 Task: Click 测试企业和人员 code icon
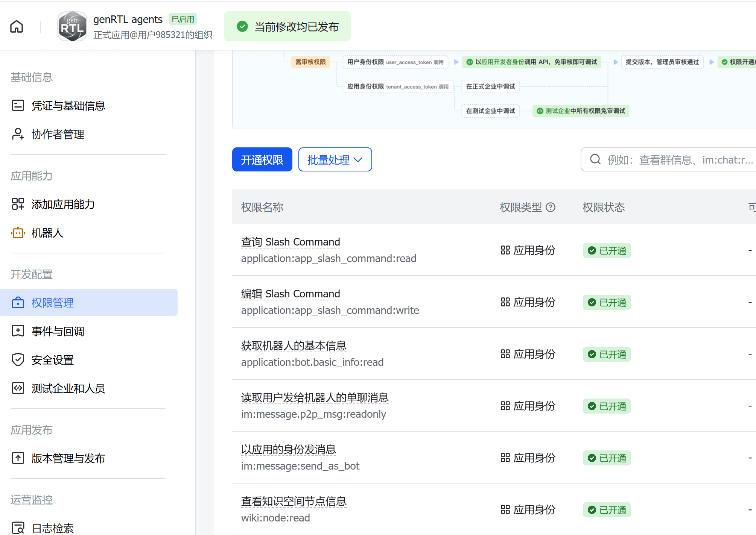point(18,388)
